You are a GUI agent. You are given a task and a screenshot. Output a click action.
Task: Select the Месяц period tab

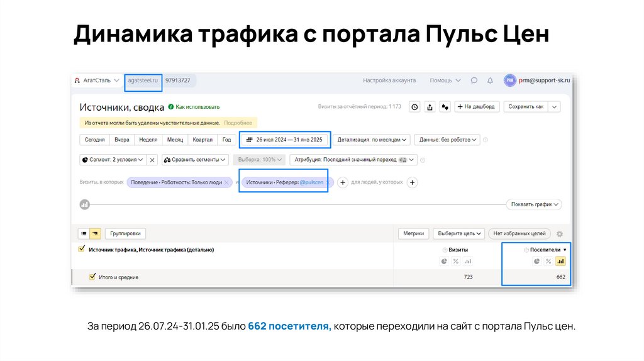175,140
